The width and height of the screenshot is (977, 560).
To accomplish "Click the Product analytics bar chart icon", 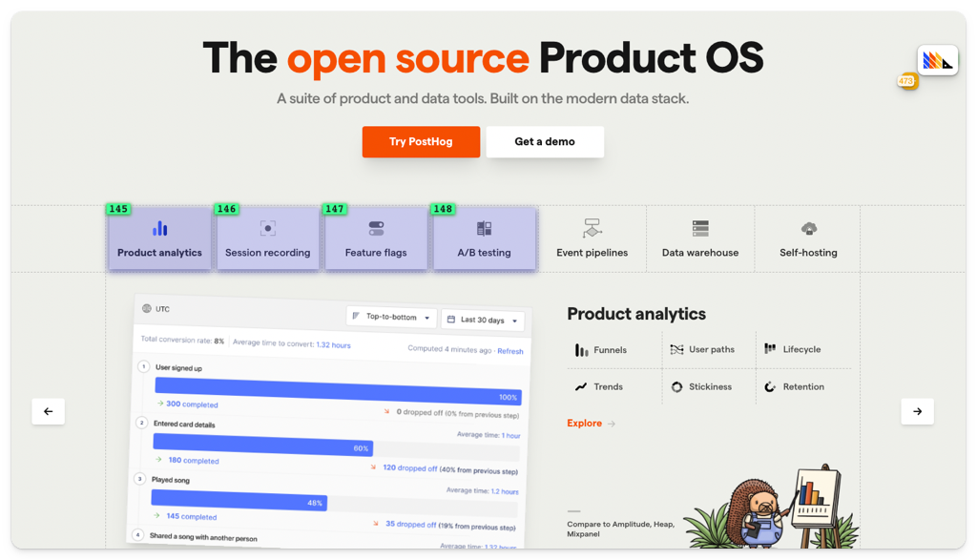I will point(159,229).
